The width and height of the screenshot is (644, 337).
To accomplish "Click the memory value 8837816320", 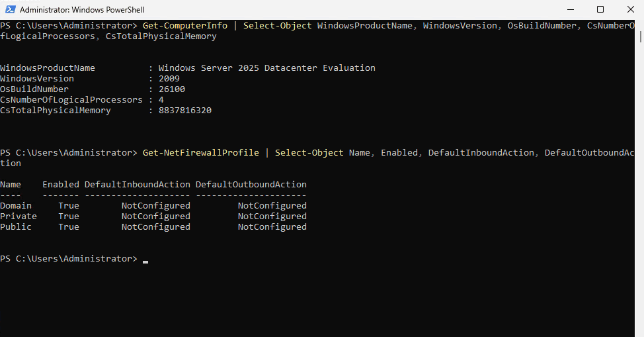I will point(185,111).
